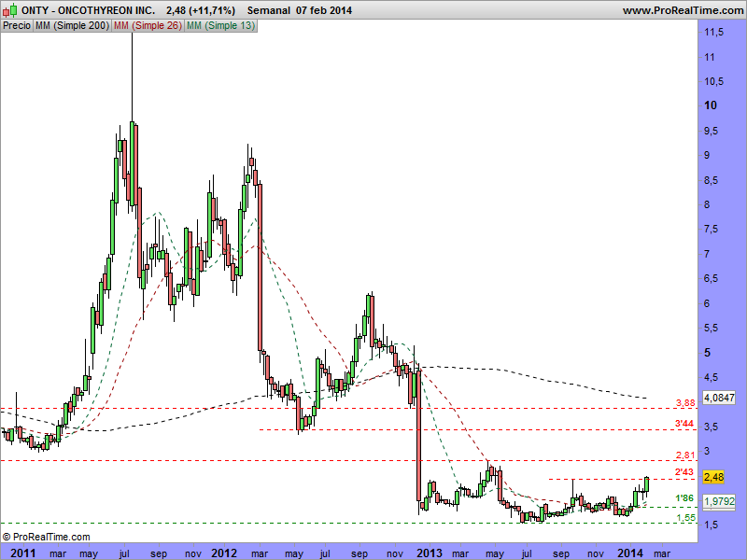Select the MM (Simple 200) indicator tab
Image resolution: width=747 pixels, height=560 pixels.
[72, 26]
